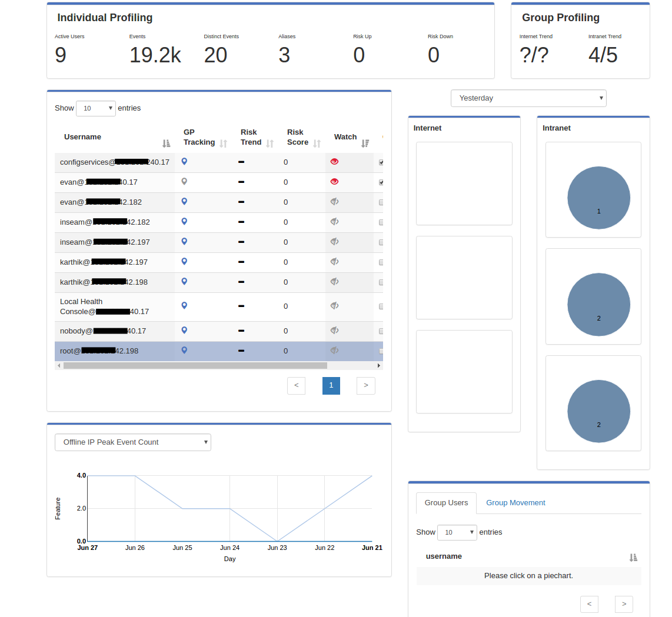The image size is (672, 617).
Task: Click the gray GP Tracking pin on evan's row
Action: (184, 181)
